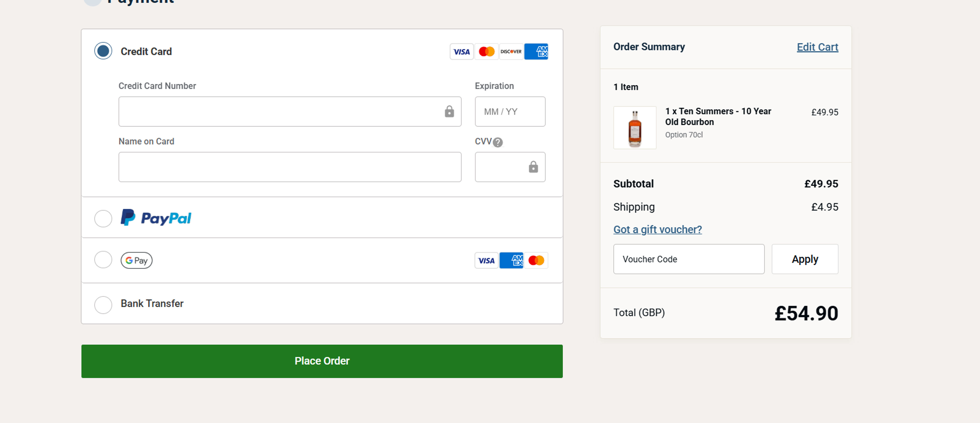Click the item price £49.95

click(x=824, y=112)
